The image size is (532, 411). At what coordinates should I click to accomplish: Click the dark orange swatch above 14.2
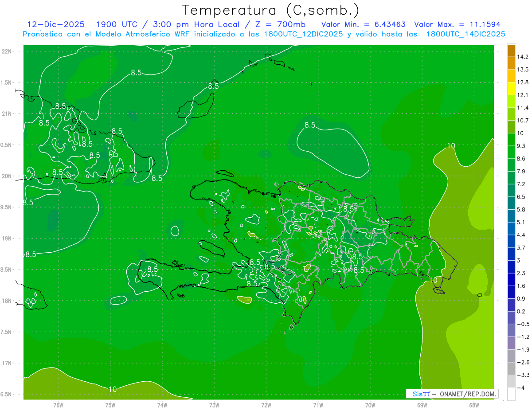511,51
